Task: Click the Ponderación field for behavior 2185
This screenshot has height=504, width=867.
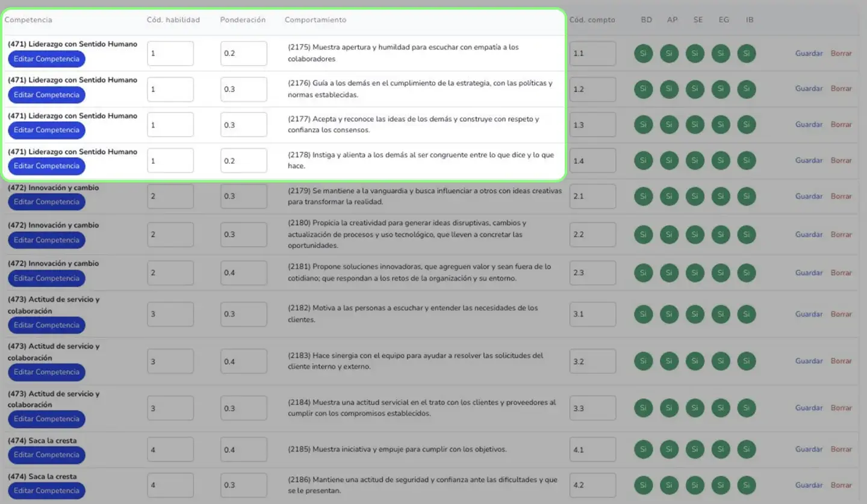Action: (244, 450)
